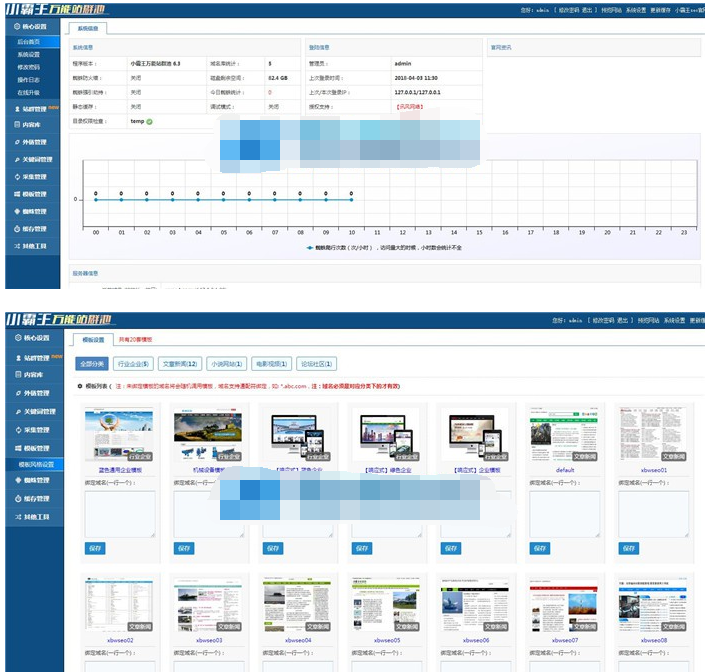Click 核心设置 gear icon on dashboard page sidebar
Screen dimensions: 705x672
click(17, 27)
